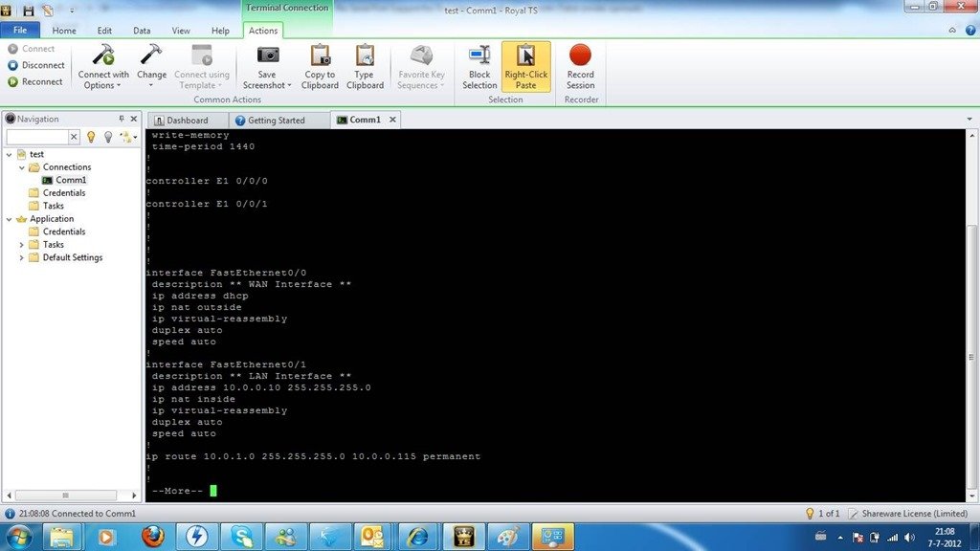
Task: Toggle the Right-Click Paste option
Action: coord(525,65)
